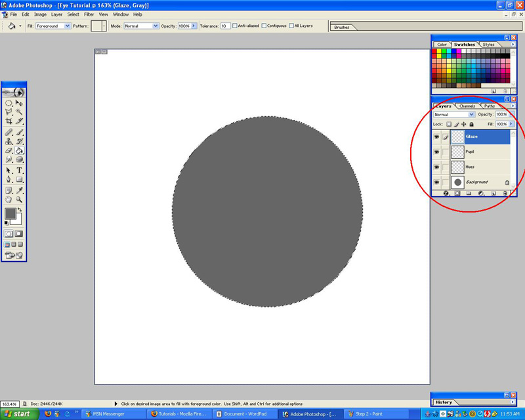Select the Clone Stamp tool
The width and height of the screenshot is (525, 420).
click(9, 141)
